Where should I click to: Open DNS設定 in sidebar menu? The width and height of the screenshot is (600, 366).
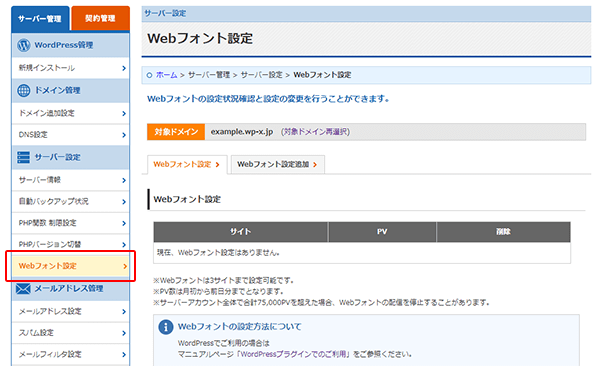click(71, 135)
